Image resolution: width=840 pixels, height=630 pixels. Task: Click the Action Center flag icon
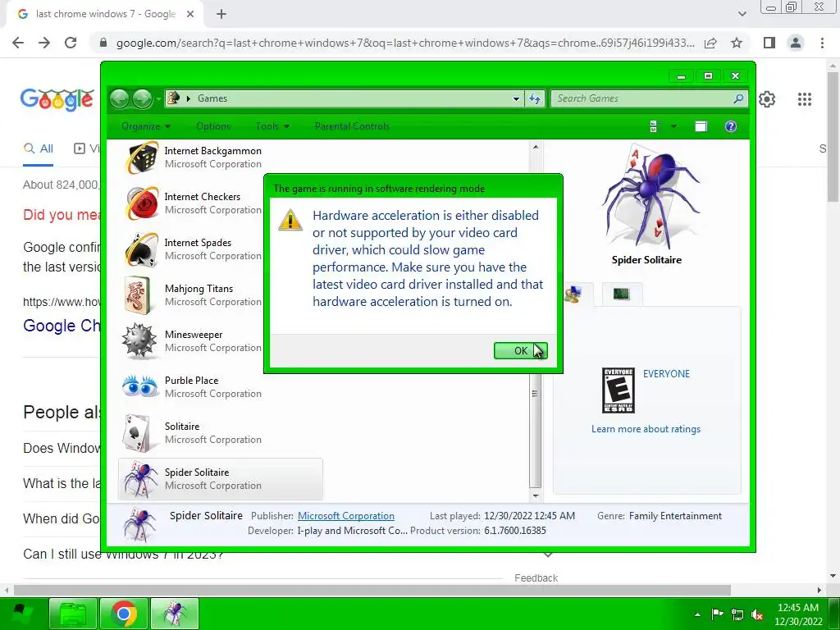coord(717,614)
